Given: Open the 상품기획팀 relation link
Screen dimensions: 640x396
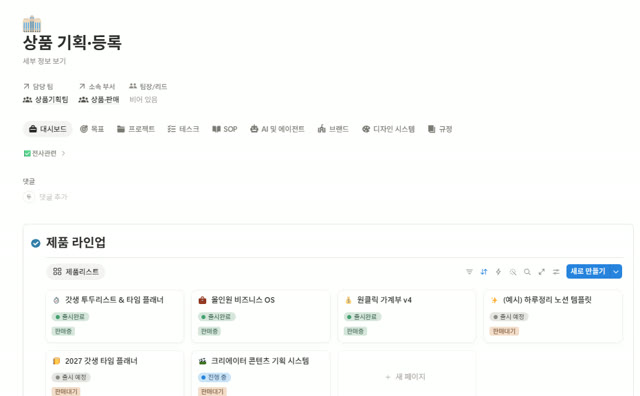Looking at the screenshot, I should [x=46, y=100].
